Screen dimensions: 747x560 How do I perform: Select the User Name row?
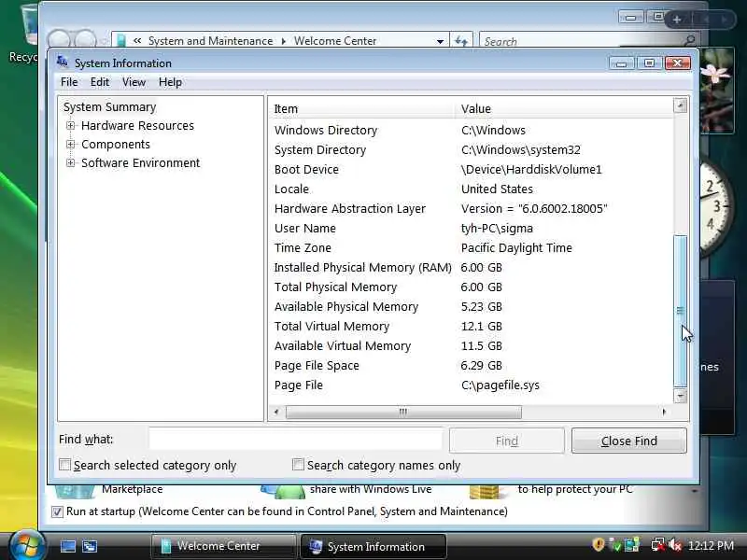pyautogui.click(x=471, y=228)
